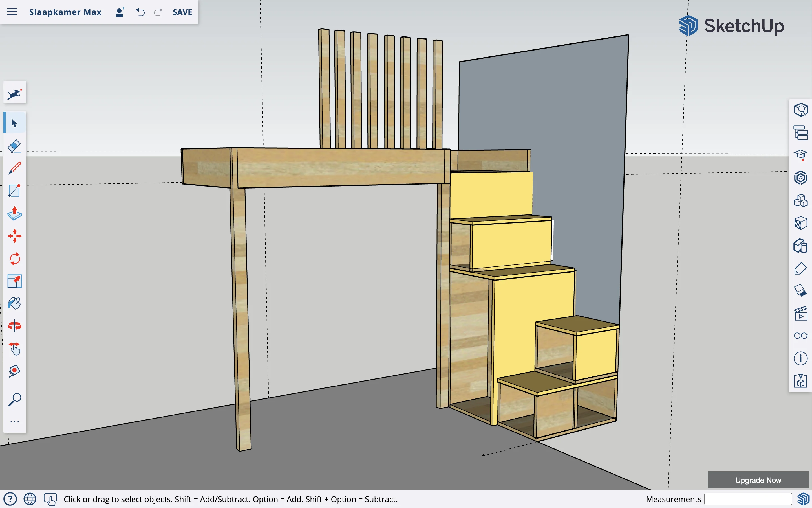Open the Solid Inspector panel
Screen dimensions: 812x508
(801, 381)
